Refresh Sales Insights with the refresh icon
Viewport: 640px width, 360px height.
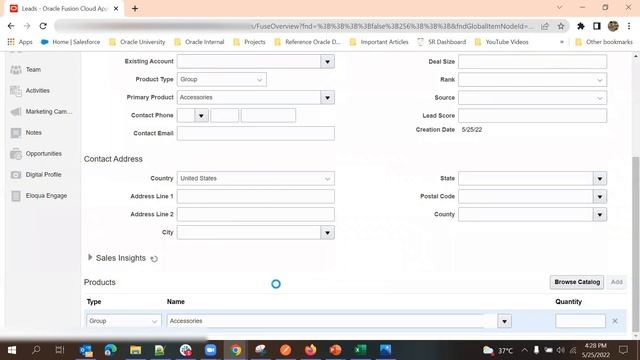click(154, 259)
